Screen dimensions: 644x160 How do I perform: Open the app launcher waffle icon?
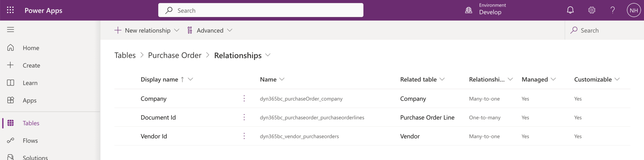(x=11, y=10)
